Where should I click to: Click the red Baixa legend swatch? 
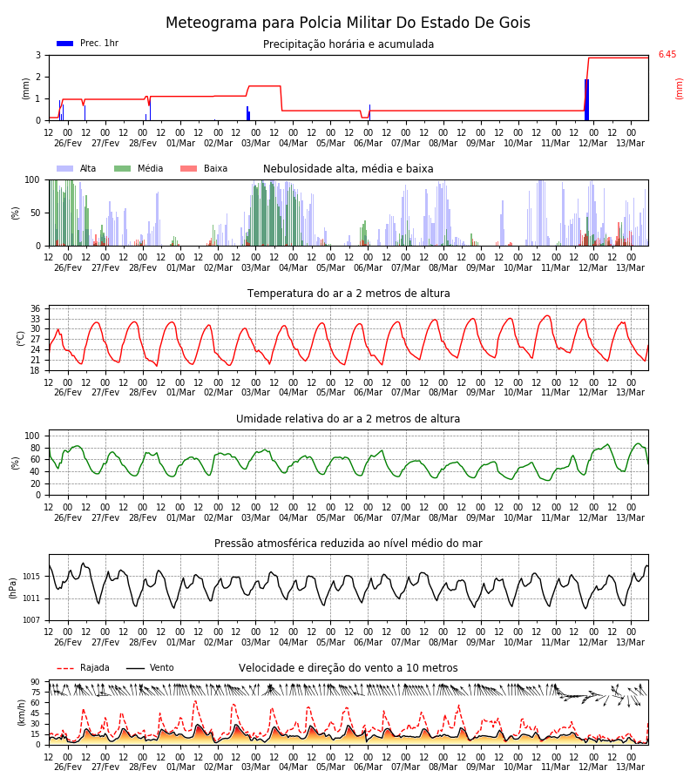188,168
